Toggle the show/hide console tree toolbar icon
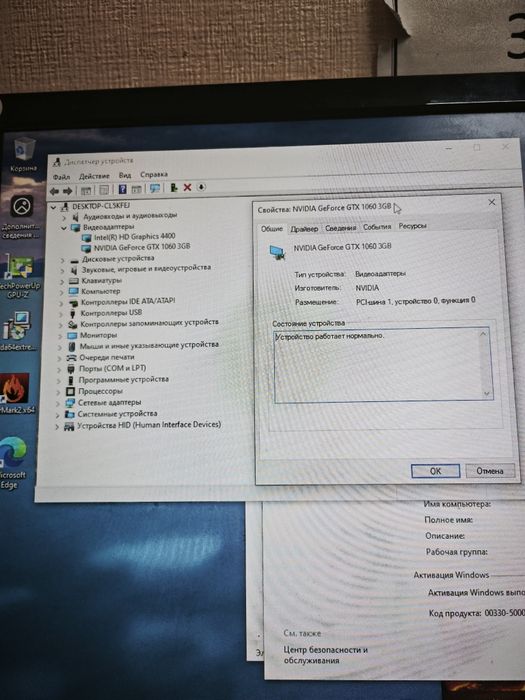The height and width of the screenshot is (700, 525). (86, 191)
